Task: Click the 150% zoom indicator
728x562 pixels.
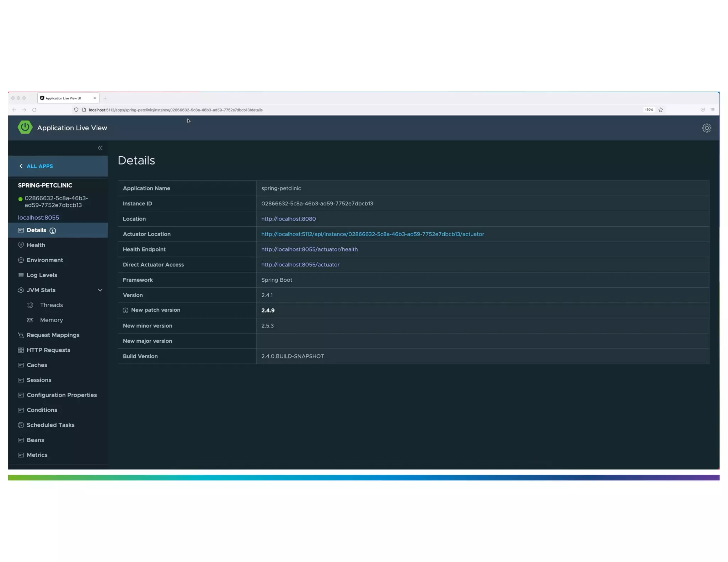Action: [x=649, y=110]
